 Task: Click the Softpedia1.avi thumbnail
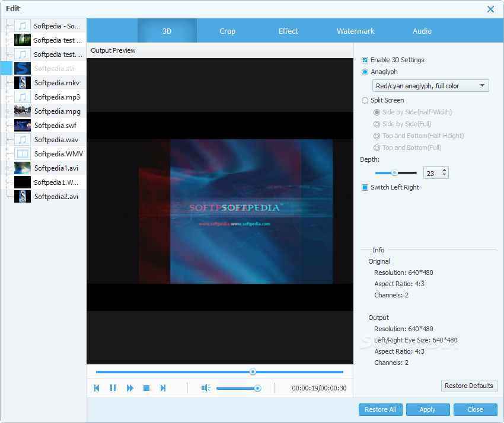tap(23, 168)
